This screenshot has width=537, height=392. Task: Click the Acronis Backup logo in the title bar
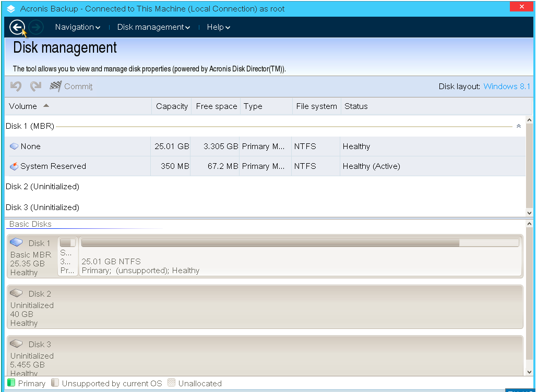[x=11, y=9]
